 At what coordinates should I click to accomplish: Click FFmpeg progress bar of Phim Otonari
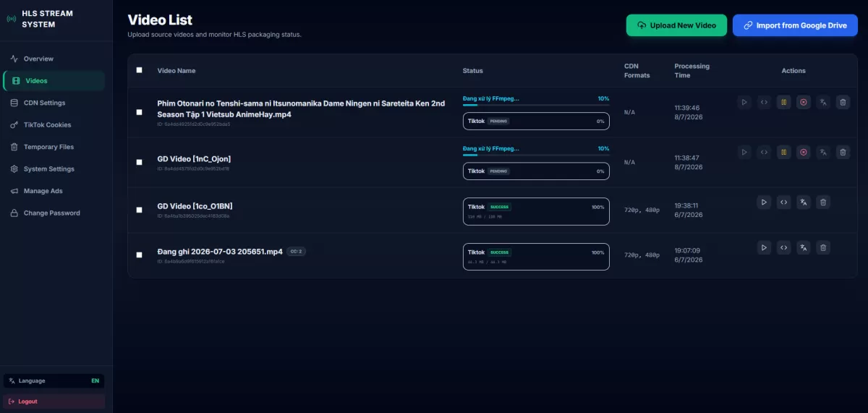[536, 105]
